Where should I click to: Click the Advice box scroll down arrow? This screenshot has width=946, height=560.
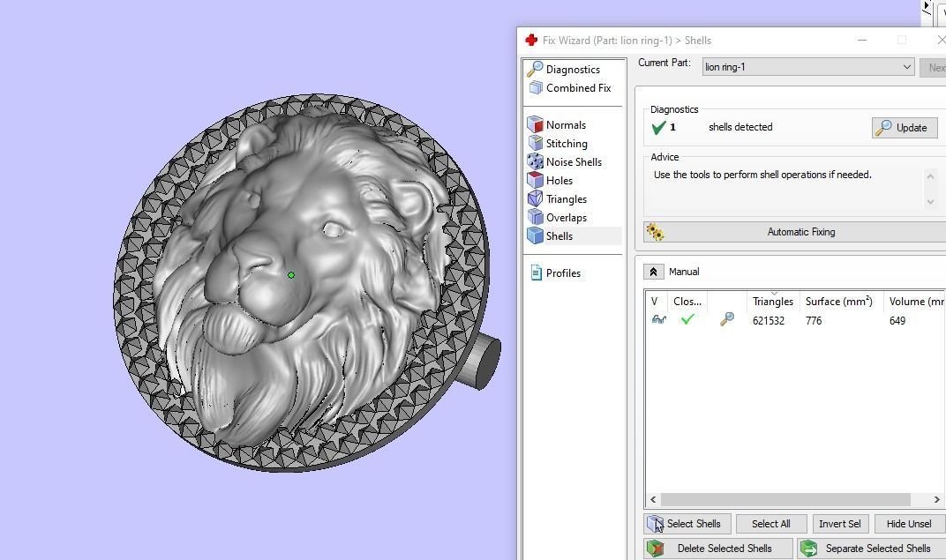(930, 202)
